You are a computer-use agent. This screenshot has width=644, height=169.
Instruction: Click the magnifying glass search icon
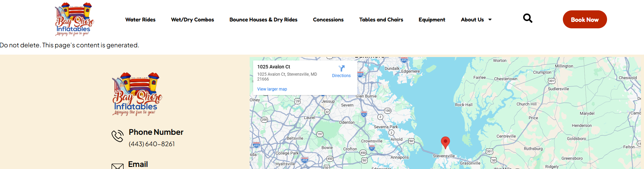pyautogui.click(x=528, y=18)
